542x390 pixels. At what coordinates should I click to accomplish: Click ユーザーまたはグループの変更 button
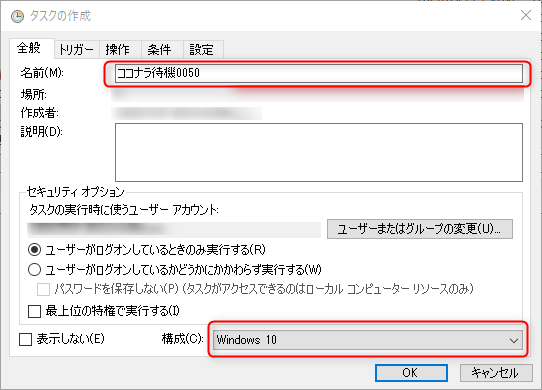click(420, 229)
